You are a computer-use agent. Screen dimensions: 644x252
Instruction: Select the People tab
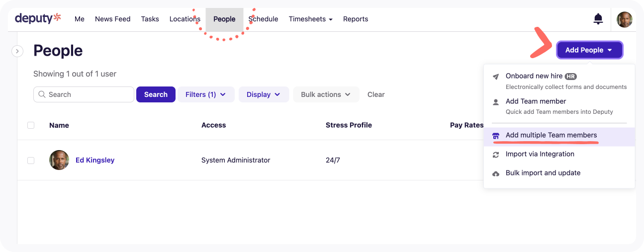point(224,19)
